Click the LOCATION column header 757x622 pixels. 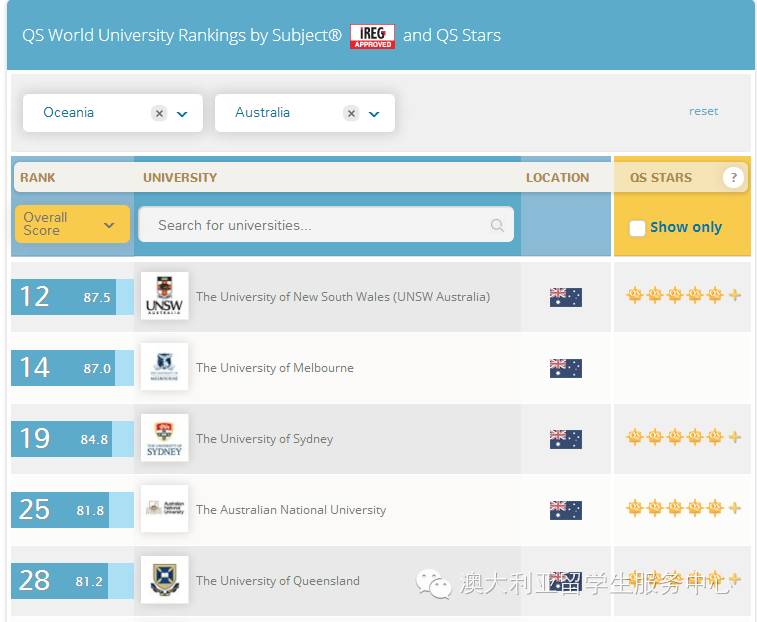pyautogui.click(x=558, y=178)
